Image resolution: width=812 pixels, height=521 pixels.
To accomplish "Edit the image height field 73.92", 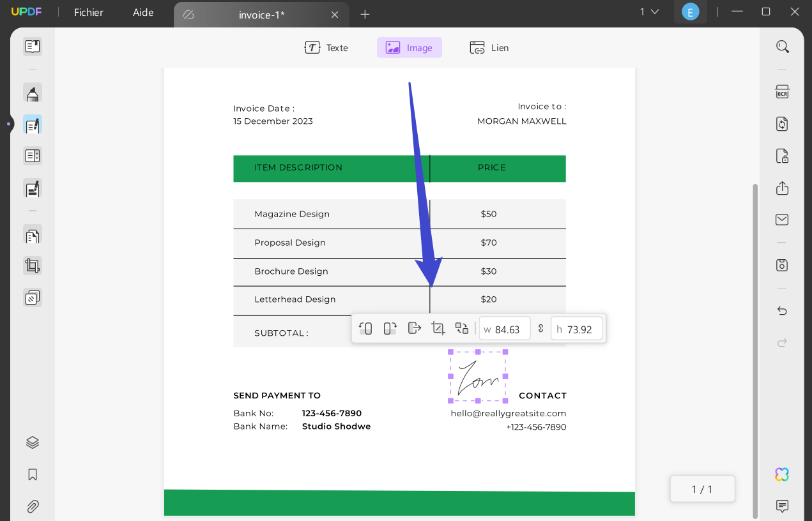I will (x=577, y=329).
